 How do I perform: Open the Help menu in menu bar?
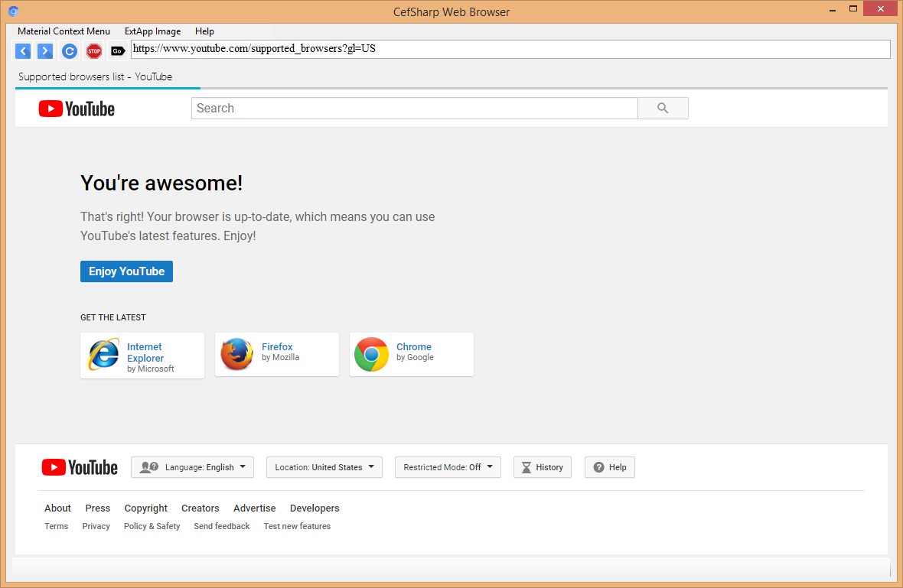204,31
